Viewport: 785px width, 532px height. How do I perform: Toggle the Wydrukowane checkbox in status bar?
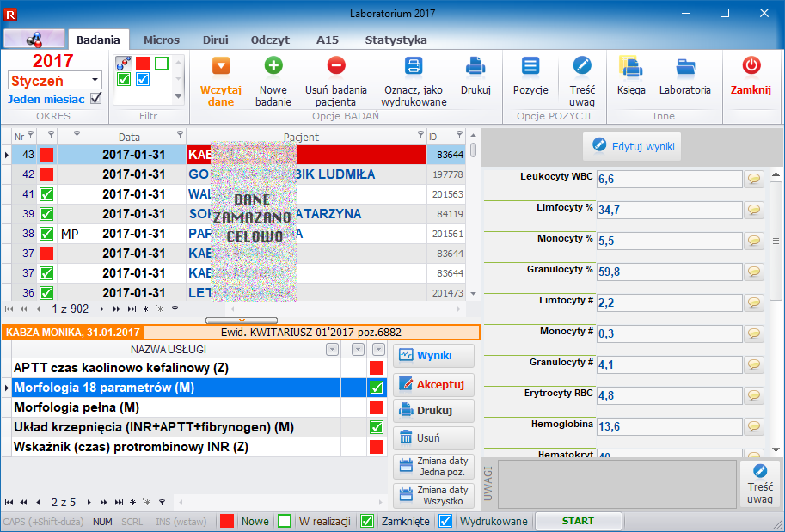(x=445, y=521)
